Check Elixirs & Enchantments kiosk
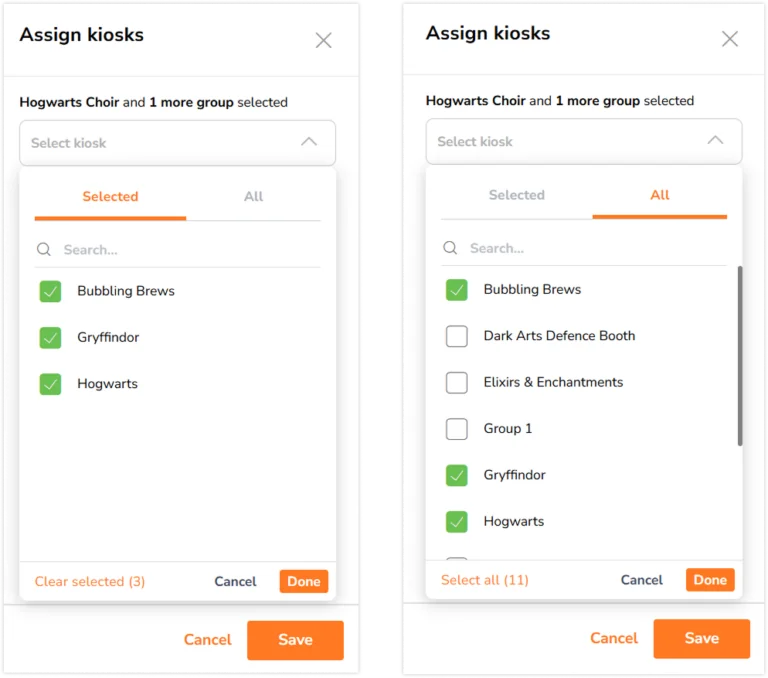This screenshot has width=768, height=678. [456, 383]
